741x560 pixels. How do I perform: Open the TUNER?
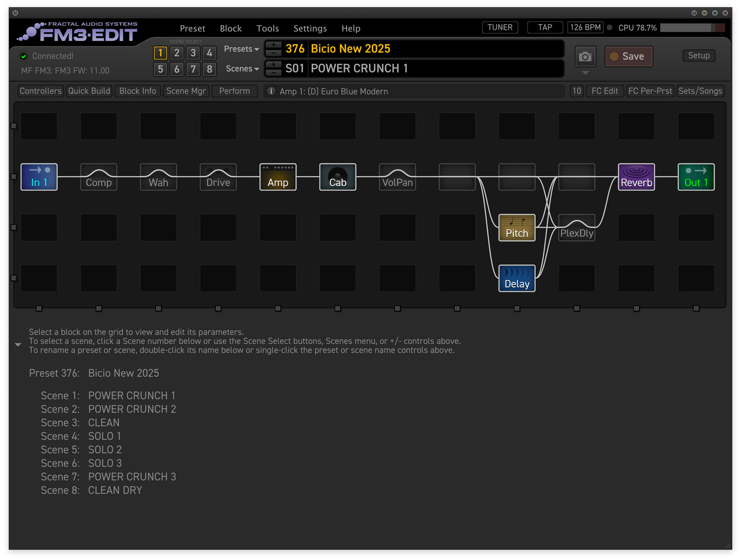pyautogui.click(x=499, y=28)
